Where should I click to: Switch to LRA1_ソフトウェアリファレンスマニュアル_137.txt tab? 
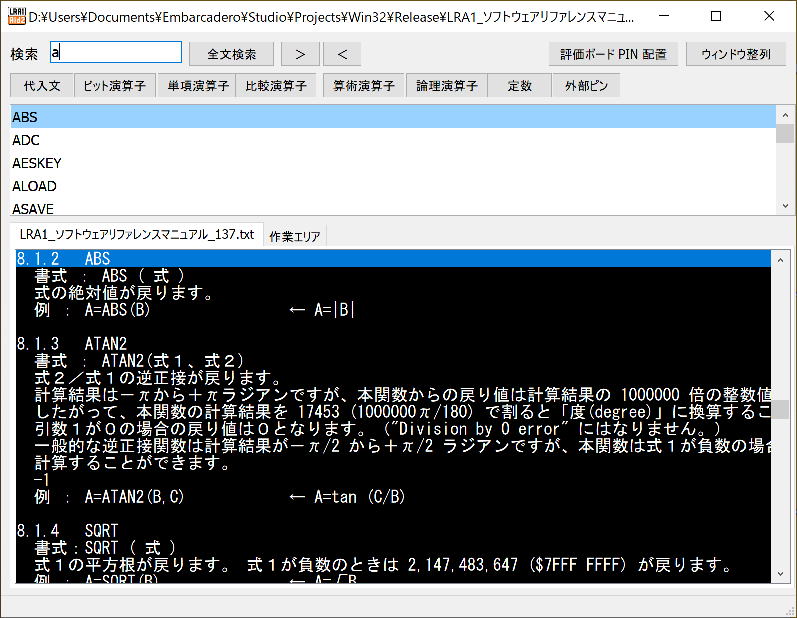(137, 234)
